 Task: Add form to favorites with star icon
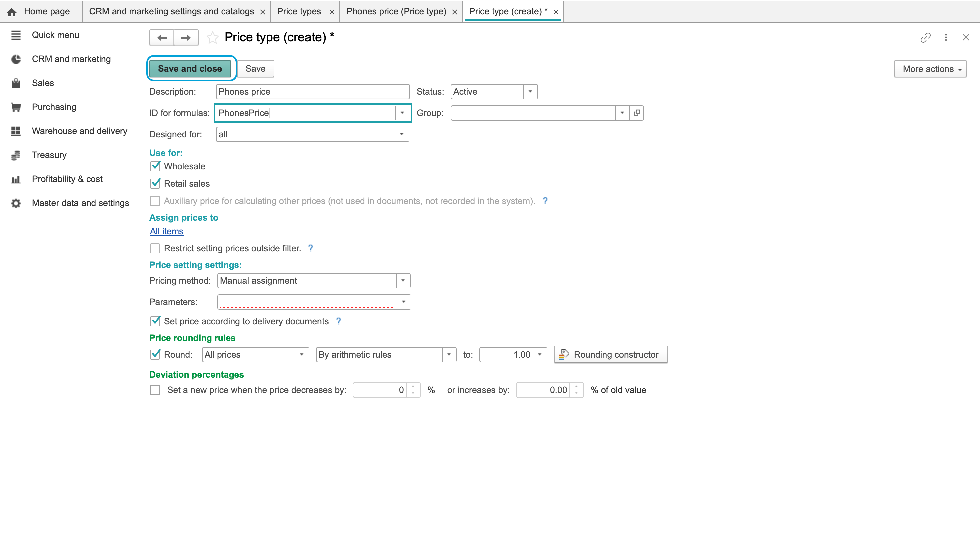(212, 37)
